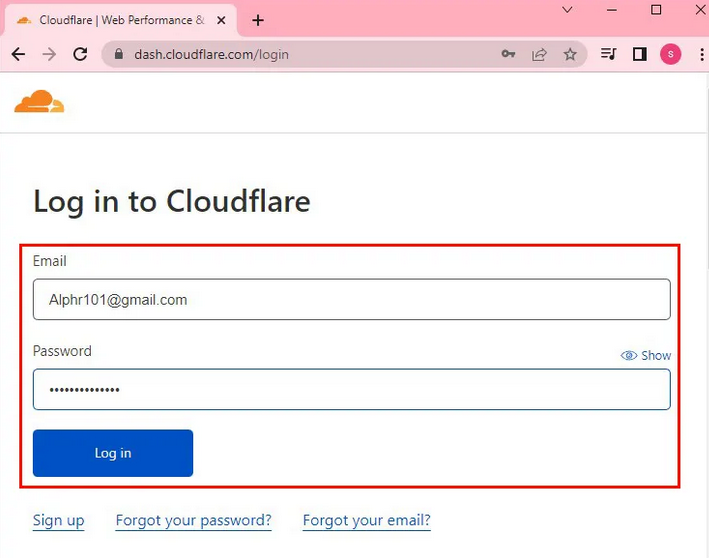
Task: Open the Forgot your password? link
Action: [x=193, y=520]
